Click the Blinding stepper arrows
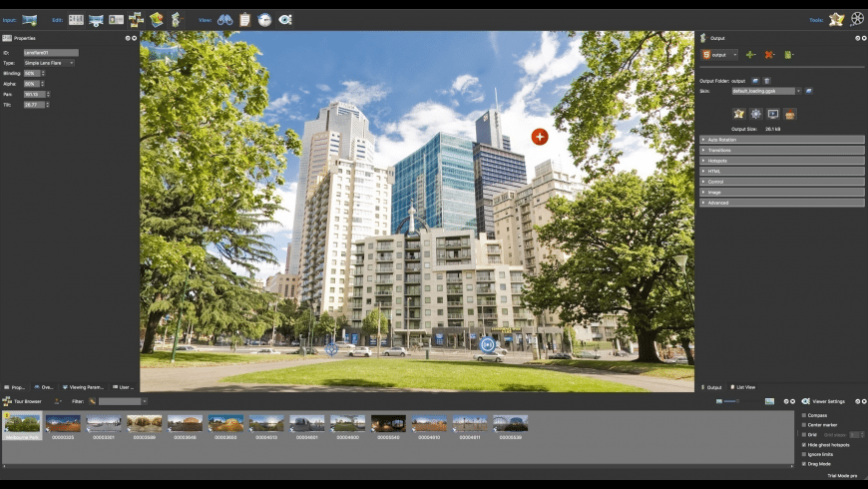Screen dimensions: 868x489 click(x=43, y=73)
